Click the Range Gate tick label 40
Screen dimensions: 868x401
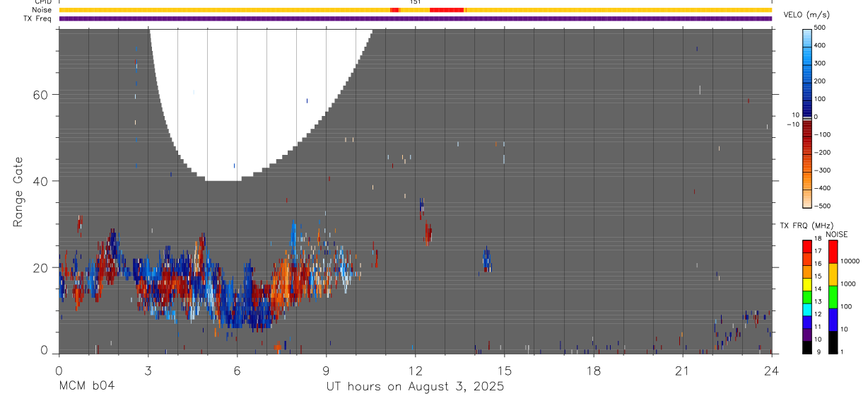point(42,181)
